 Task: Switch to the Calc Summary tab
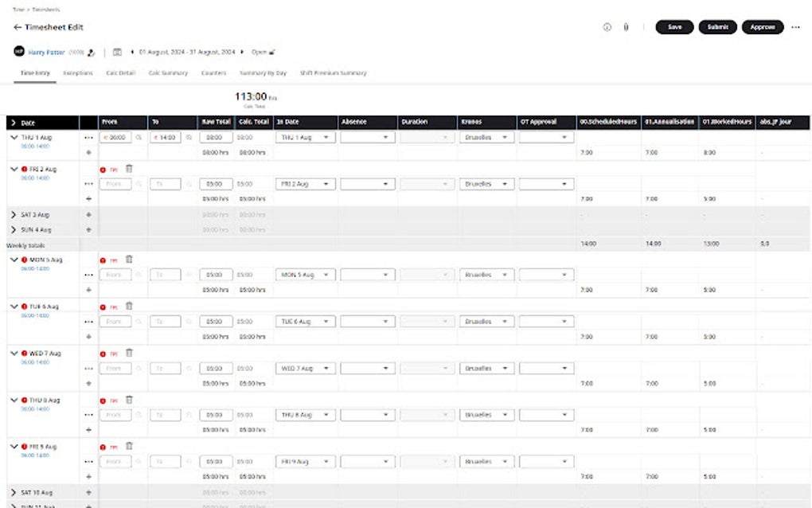(168, 73)
